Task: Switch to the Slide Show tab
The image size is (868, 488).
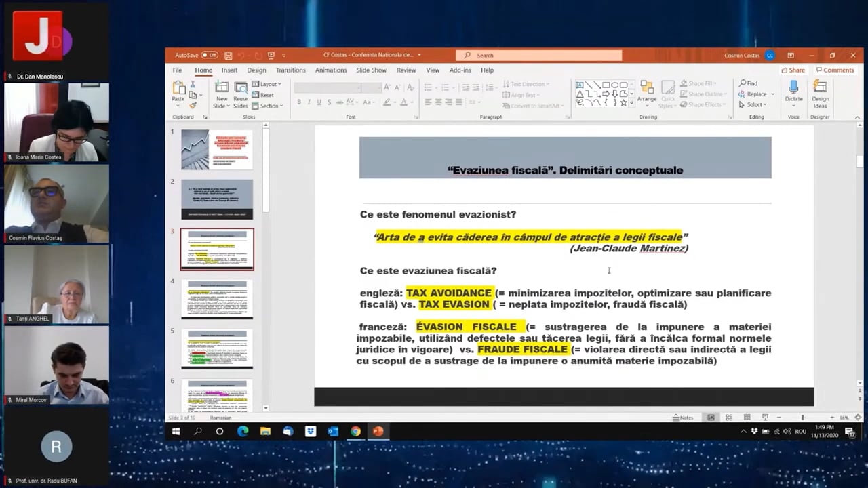Action: click(x=371, y=70)
